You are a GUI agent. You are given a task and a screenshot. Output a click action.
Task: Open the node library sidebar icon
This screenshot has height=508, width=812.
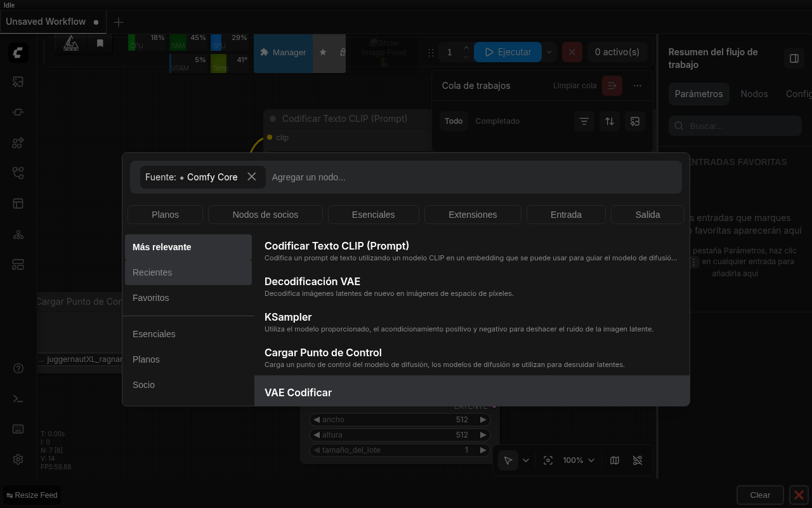point(18,112)
